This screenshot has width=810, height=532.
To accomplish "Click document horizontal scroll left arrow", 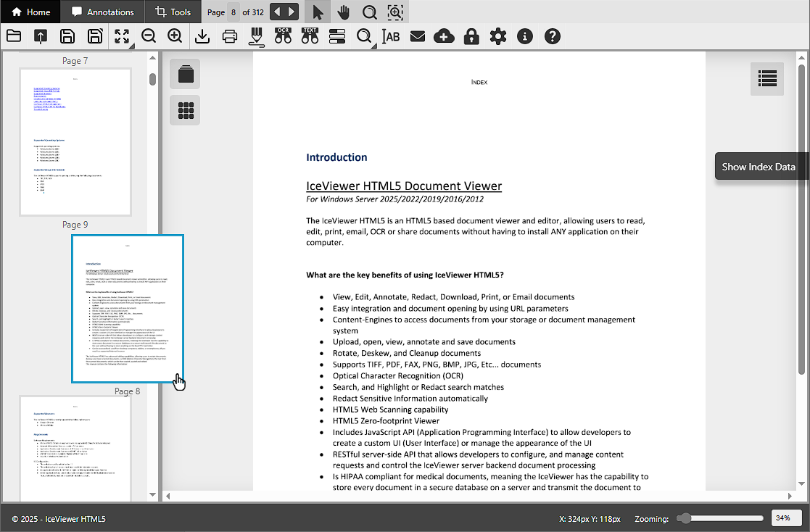I will [x=168, y=496].
